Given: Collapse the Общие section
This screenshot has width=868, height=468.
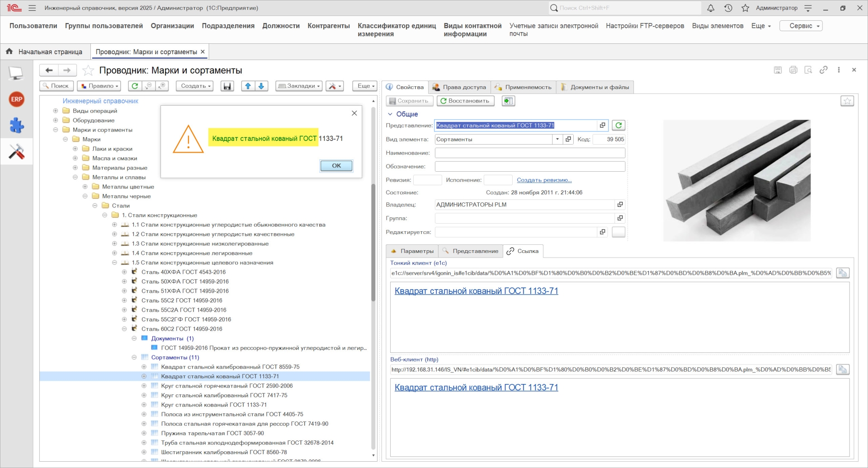Looking at the screenshot, I should point(390,114).
